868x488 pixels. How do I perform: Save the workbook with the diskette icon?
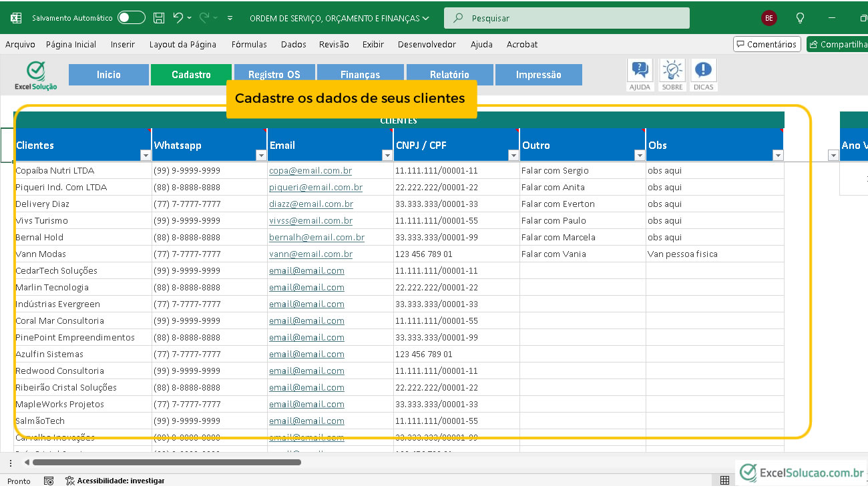[159, 18]
